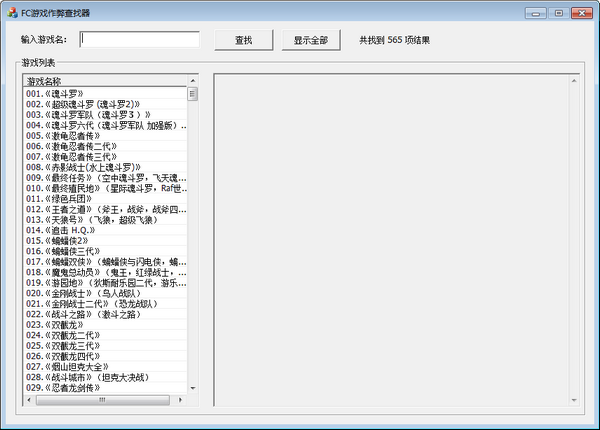Click the game list scroll up arrow
The image size is (600, 430).
tap(193, 81)
